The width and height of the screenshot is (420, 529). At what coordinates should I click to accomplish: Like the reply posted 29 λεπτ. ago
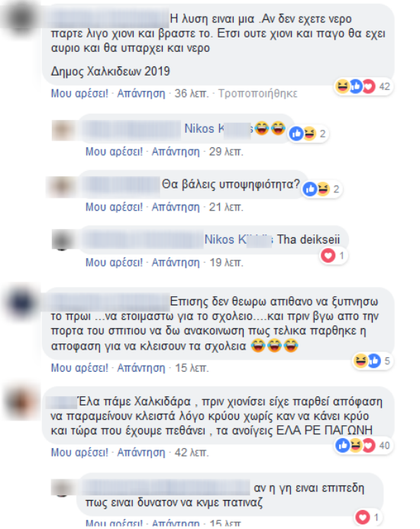pyautogui.click(x=114, y=151)
